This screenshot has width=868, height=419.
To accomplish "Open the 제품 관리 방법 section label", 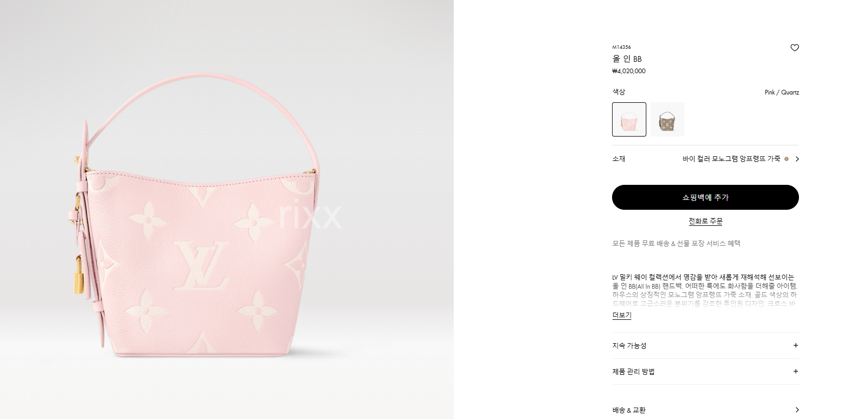I will 633,371.
